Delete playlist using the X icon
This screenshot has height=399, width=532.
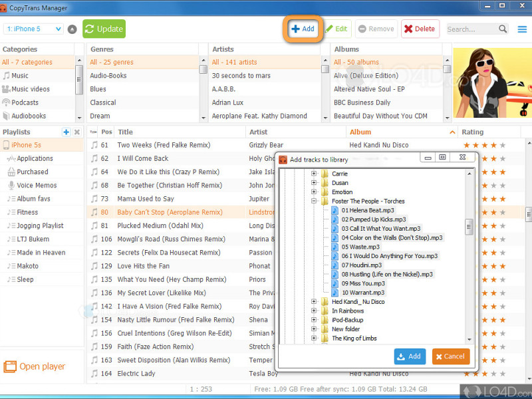(77, 132)
